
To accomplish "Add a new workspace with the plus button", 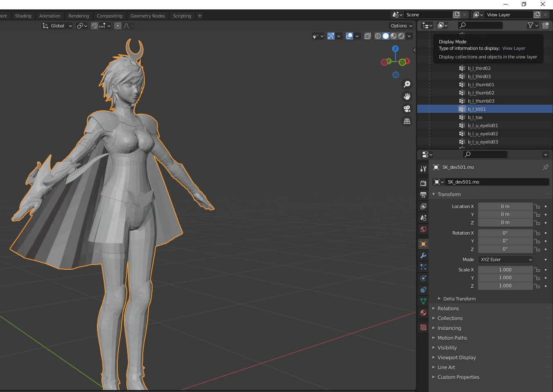I will (x=200, y=16).
